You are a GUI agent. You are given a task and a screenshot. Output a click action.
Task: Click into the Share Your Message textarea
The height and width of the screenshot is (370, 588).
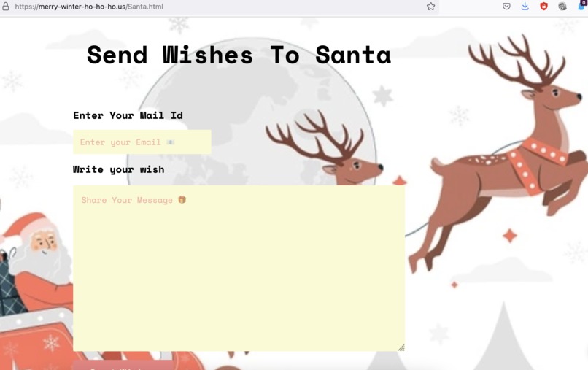(x=239, y=269)
